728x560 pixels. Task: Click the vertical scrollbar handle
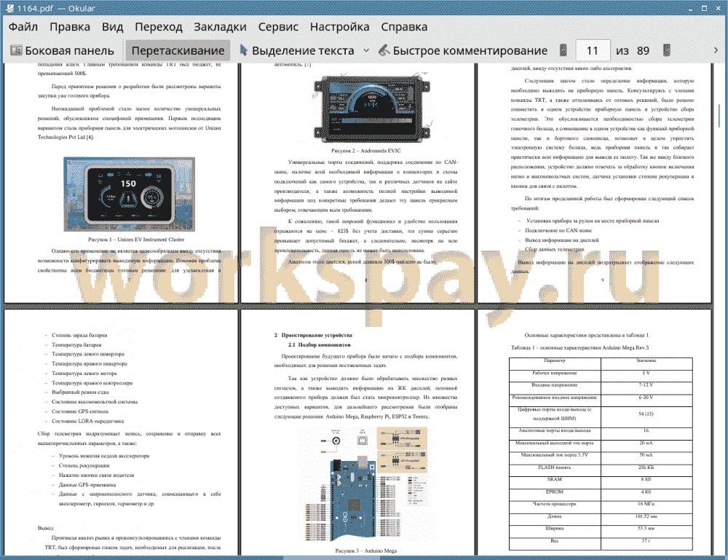719,115
